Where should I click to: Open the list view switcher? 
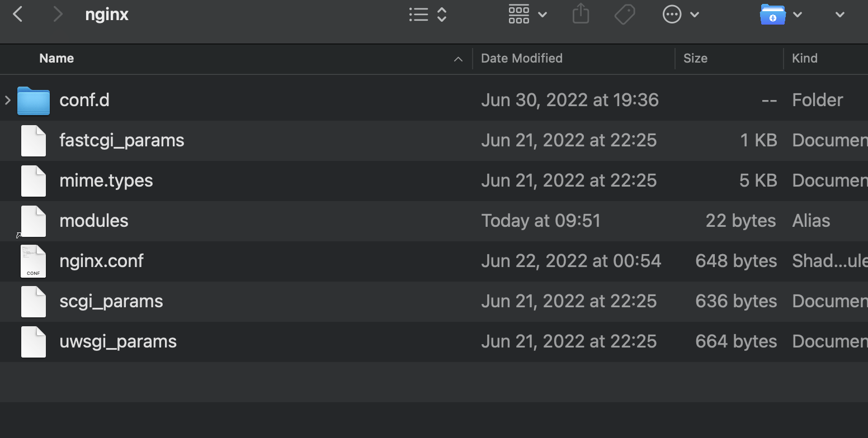(427, 15)
